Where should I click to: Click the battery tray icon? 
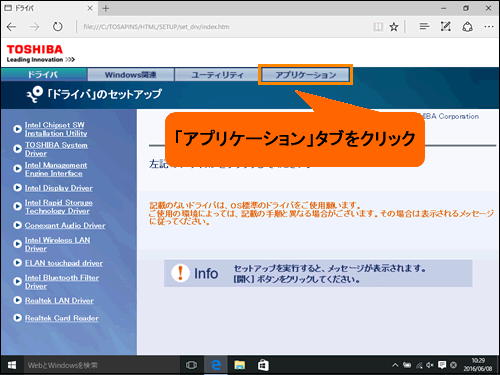(x=407, y=365)
